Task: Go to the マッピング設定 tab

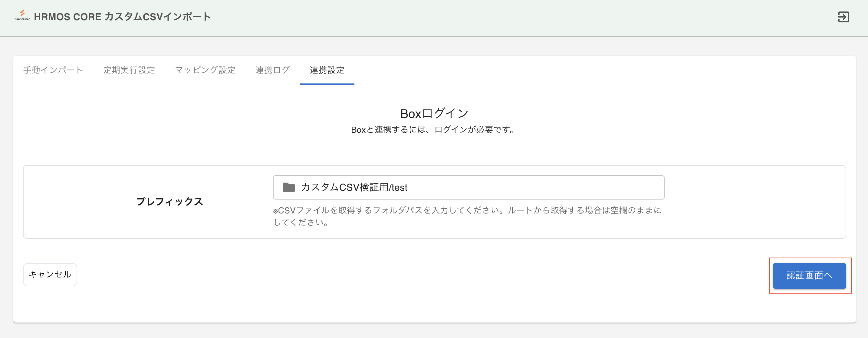Action: pos(205,70)
